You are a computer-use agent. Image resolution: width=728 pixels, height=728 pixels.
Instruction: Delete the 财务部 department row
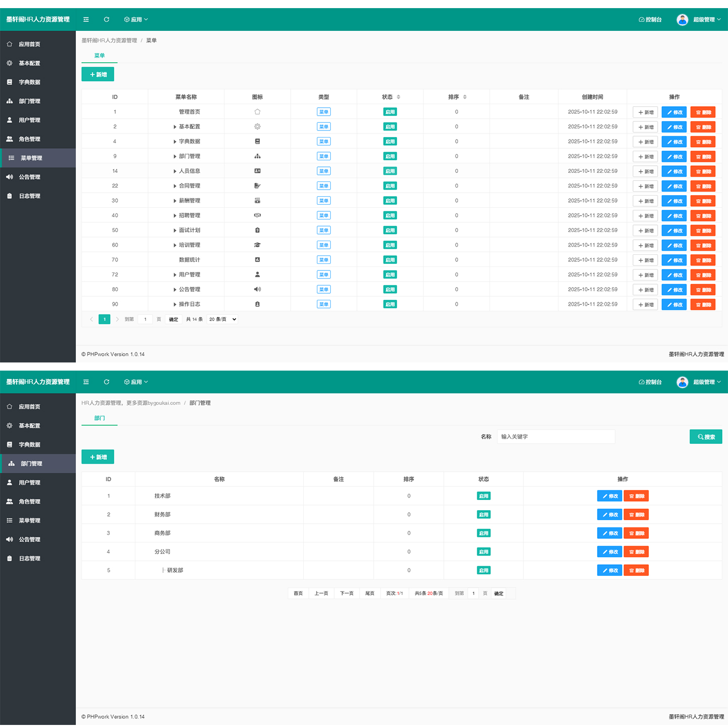click(636, 515)
